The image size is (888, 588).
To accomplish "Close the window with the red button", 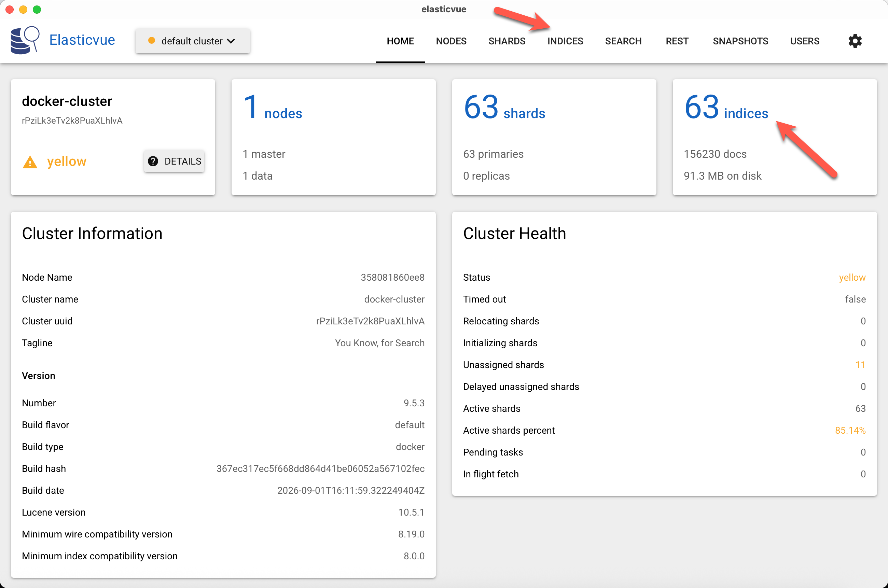I will [10, 9].
